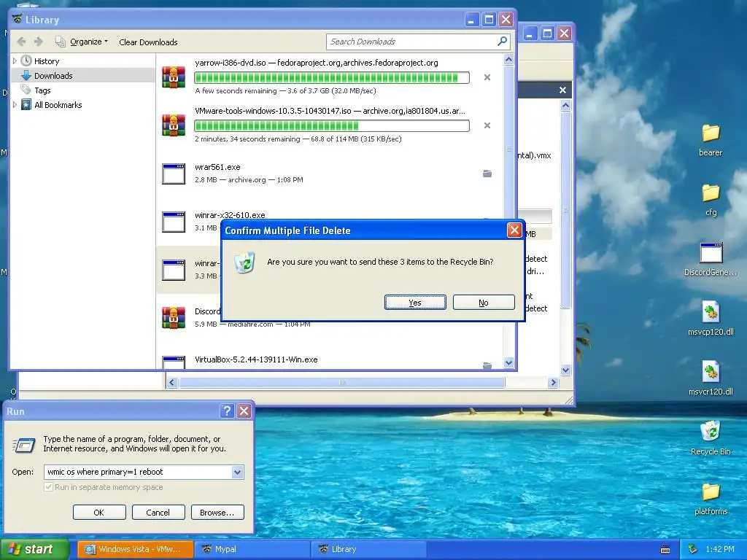Click the recycle bin icon in the delete dialog

coord(245,262)
